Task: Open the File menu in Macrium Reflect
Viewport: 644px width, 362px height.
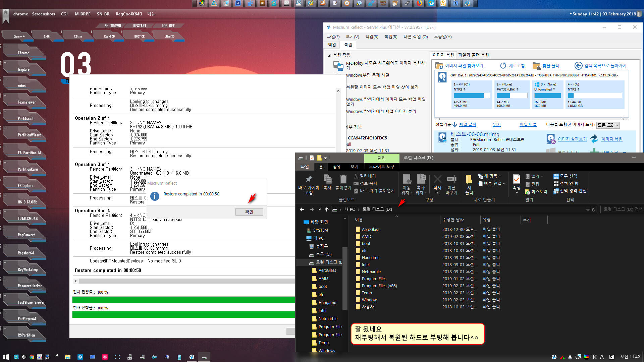Action: [333, 37]
